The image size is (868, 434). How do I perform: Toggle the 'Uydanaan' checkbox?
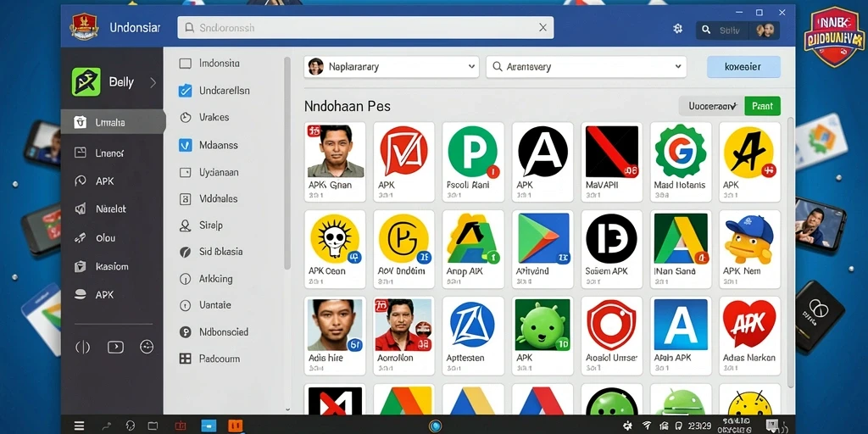point(186,173)
